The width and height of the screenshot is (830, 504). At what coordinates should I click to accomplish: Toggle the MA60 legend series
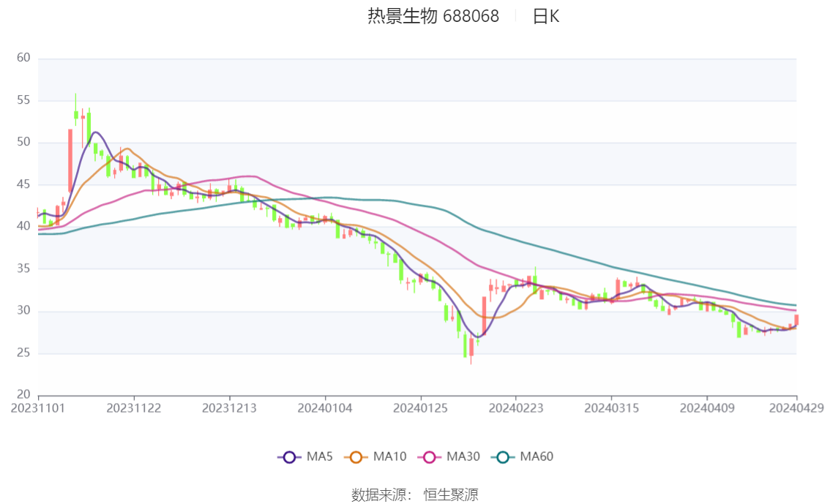point(523,457)
